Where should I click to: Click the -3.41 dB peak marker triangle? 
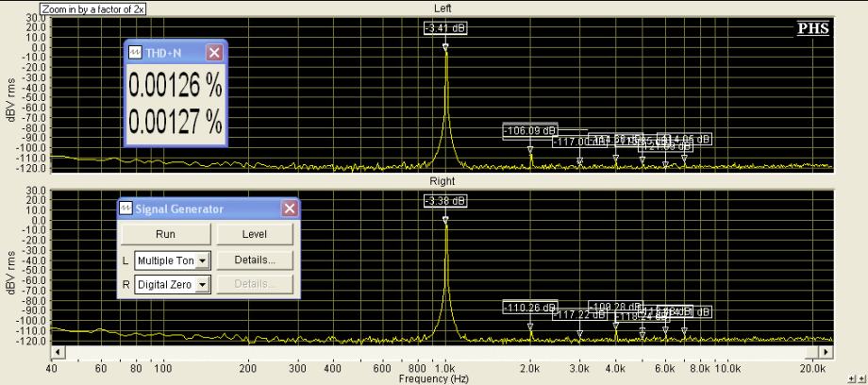tap(445, 47)
